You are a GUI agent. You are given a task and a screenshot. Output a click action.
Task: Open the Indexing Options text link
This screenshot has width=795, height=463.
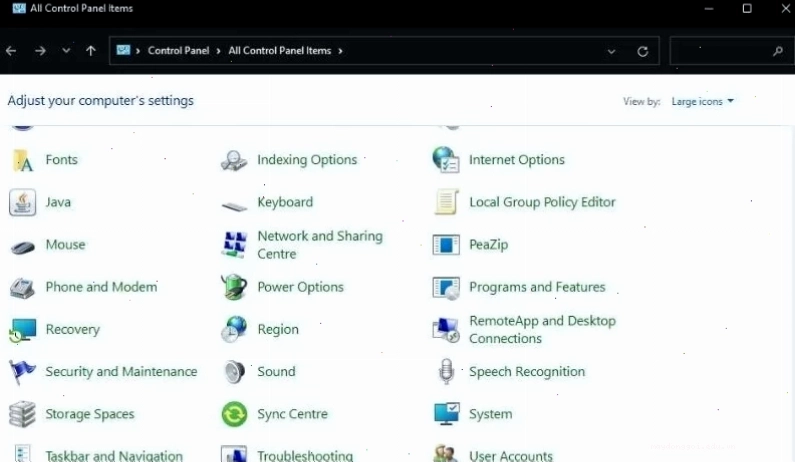[x=307, y=160]
